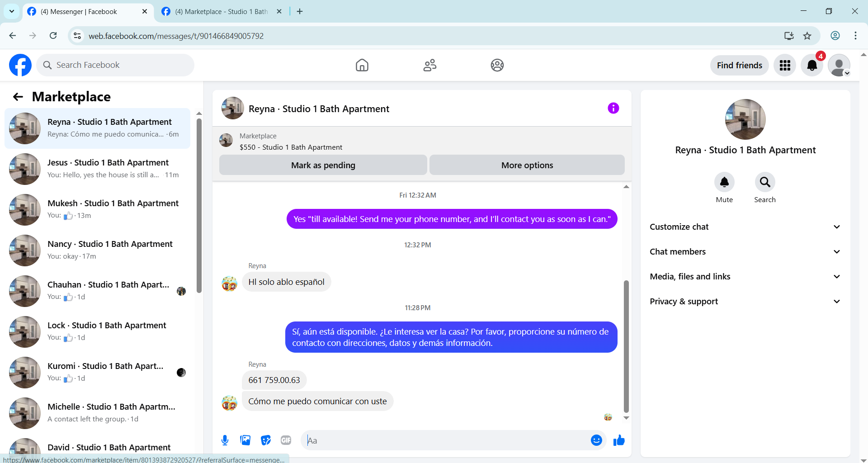Bookmark this tab with star icon
Viewport: 868px width, 463px height.
click(807, 36)
